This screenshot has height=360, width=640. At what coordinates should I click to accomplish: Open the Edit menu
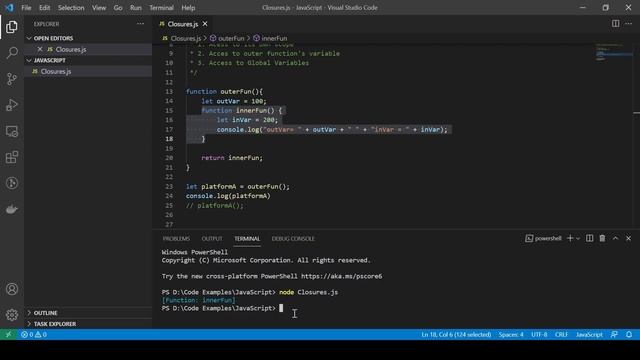click(x=44, y=8)
